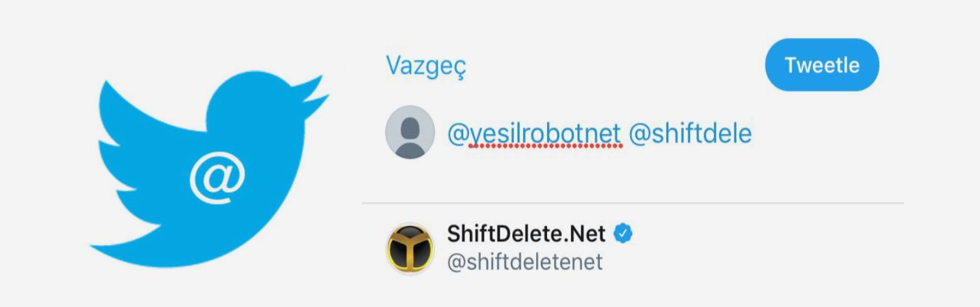Click the partially typed @shiftdele text
This screenshot has height=307, width=980.
coord(690,133)
